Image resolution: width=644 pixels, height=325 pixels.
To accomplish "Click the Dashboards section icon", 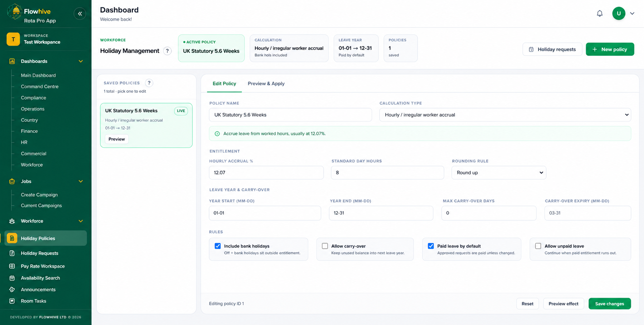I will (12, 61).
